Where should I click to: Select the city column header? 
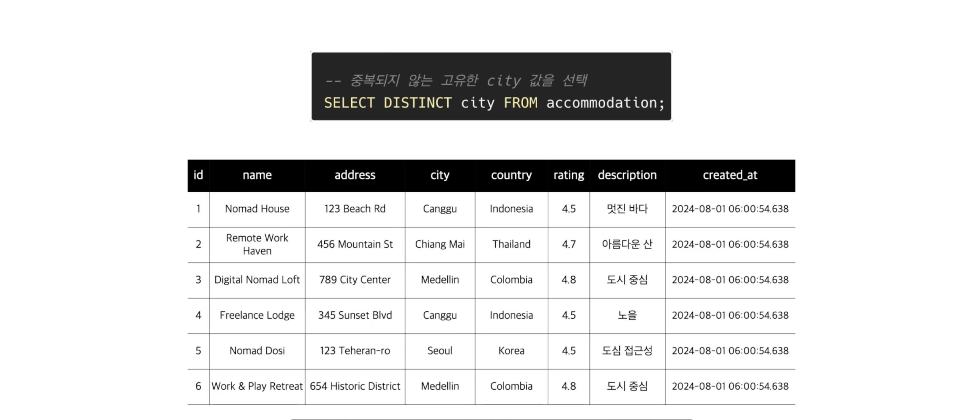point(440,175)
